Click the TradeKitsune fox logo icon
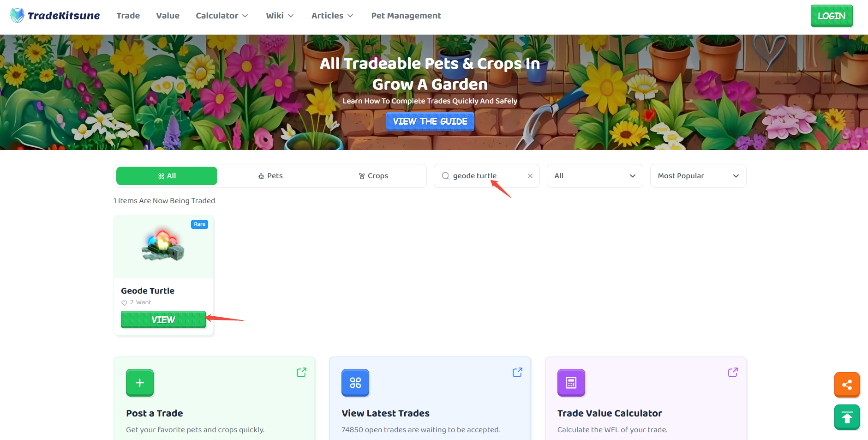868x440 pixels. click(x=17, y=16)
